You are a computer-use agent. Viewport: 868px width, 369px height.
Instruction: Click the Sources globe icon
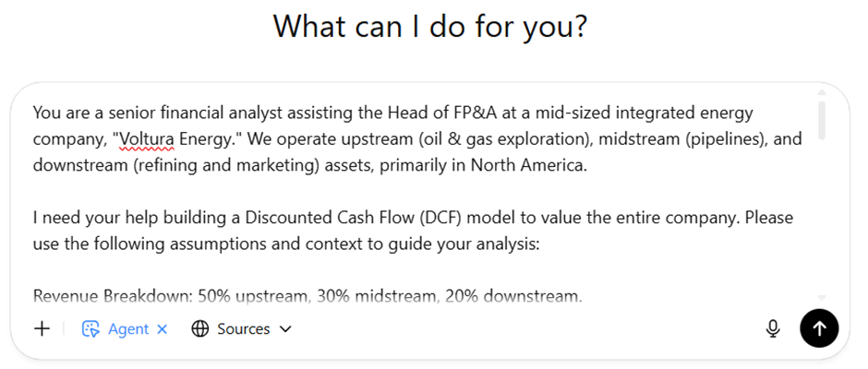coord(199,328)
